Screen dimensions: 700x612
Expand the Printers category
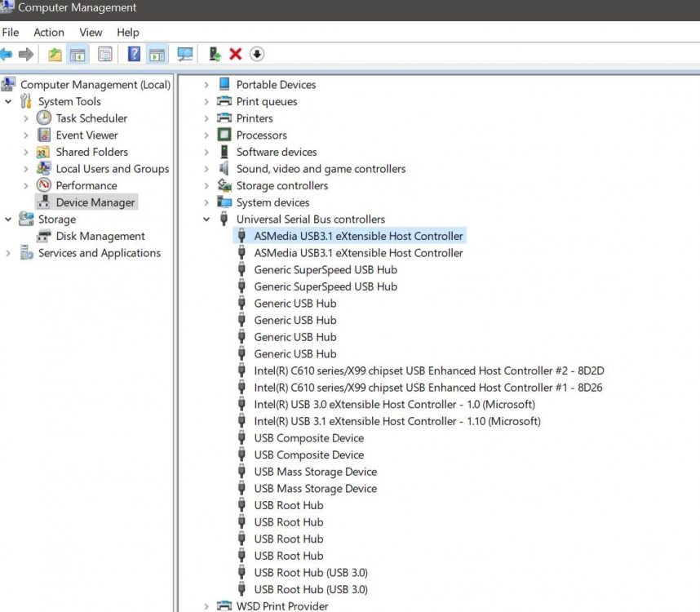pyautogui.click(x=206, y=118)
